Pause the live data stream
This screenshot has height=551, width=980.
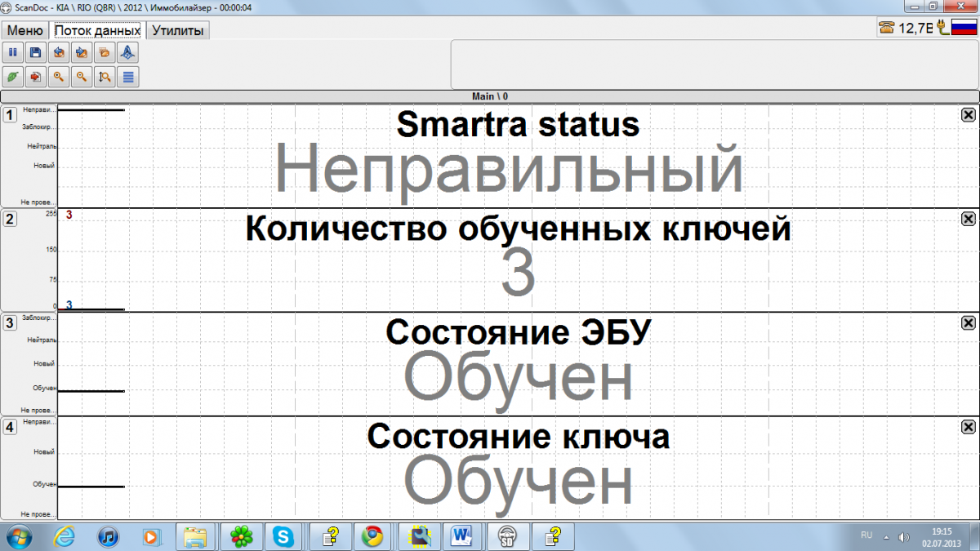coord(13,53)
